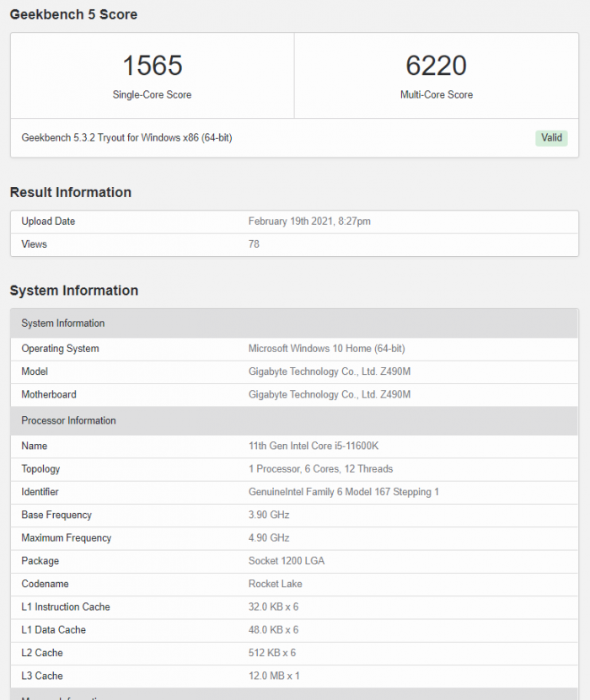Click the gray System Information table header
This screenshot has width=590, height=700.
tap(63, 323)
